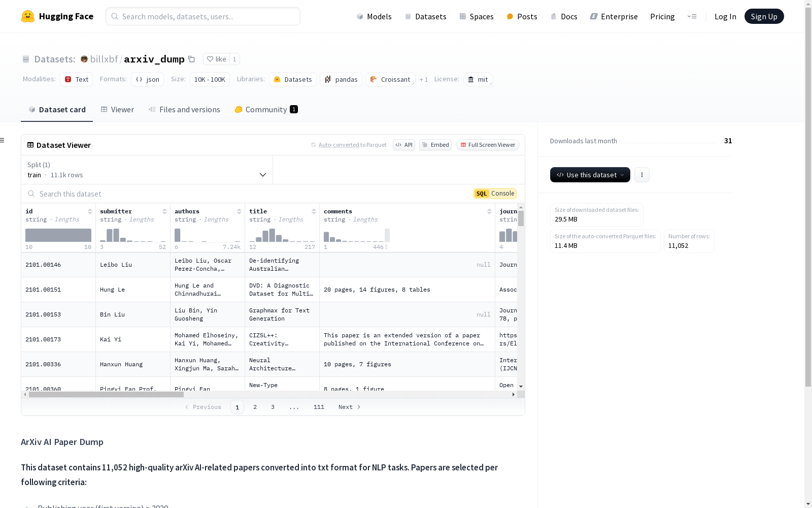Click the billxbf author link

(x=104, y=59)
